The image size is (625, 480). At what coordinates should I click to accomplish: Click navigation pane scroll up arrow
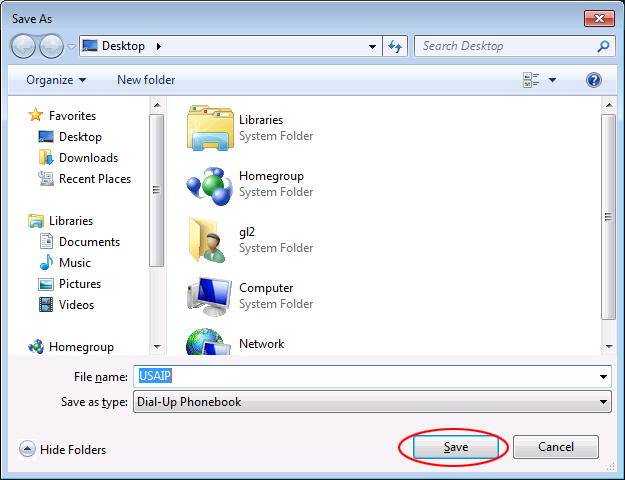click(157, 105)
